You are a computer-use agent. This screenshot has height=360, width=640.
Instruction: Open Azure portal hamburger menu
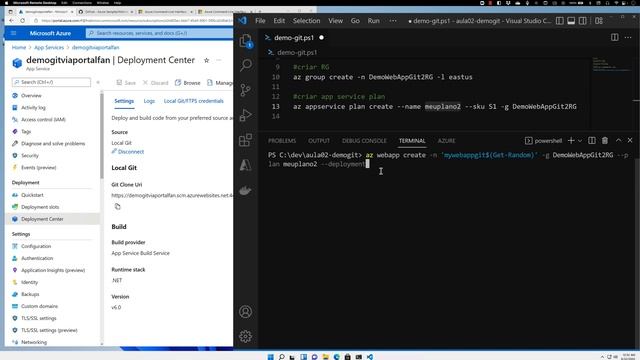pos(13,33)
